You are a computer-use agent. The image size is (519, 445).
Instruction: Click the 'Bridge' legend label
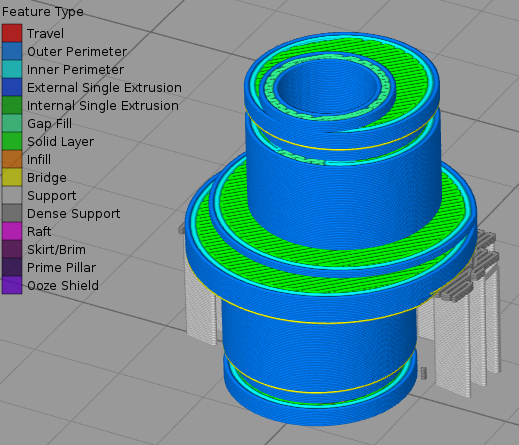pyautogui.click(x=47, y=178)
